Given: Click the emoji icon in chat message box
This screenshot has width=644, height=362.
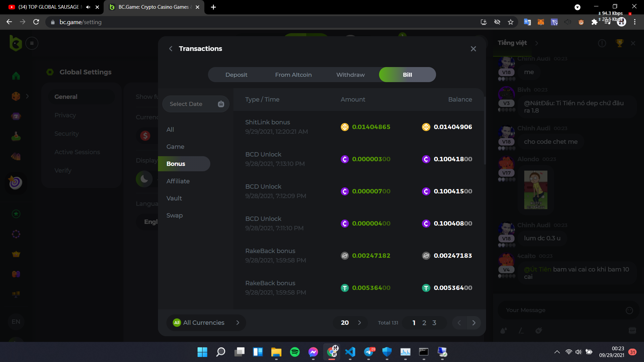Looking at the screenshot, I should [629, 310].
